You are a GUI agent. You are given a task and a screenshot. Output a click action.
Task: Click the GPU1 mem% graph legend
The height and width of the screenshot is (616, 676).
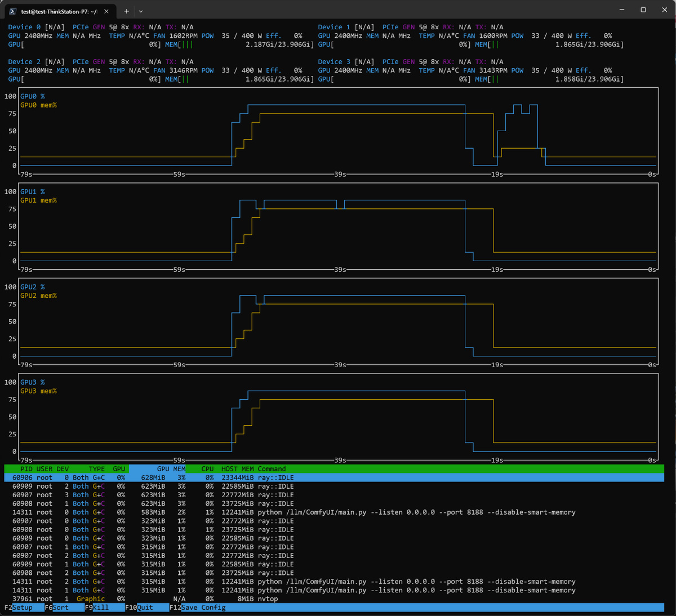[x=38, y=200]
